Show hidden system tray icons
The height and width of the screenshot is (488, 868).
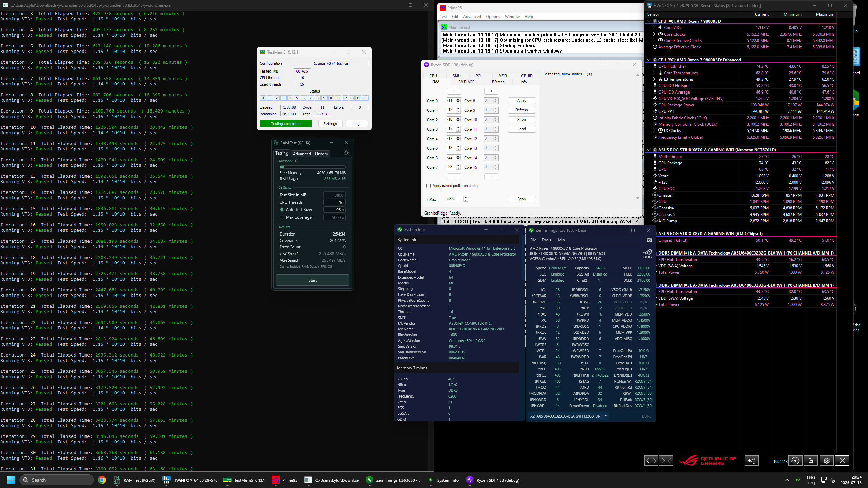(x=787, y=480)
